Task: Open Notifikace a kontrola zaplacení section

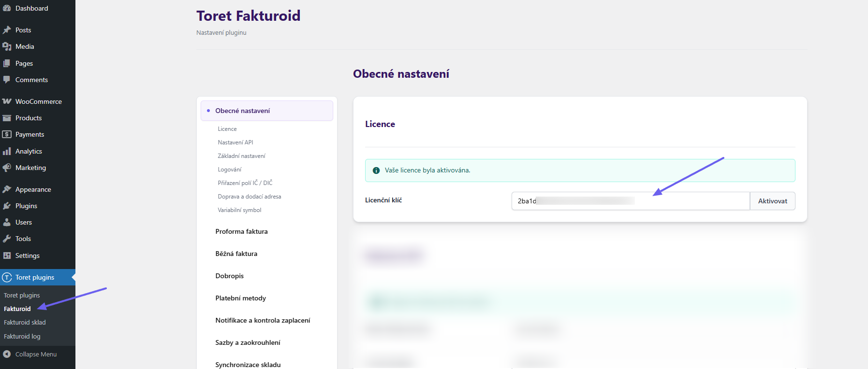Action: (x=263, y=320)
